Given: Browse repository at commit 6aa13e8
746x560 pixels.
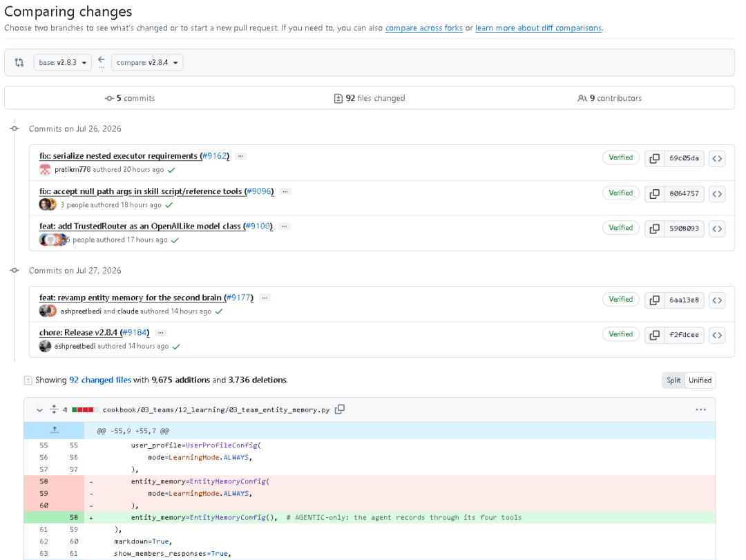Looking at the screenshot, I should 717,300.
